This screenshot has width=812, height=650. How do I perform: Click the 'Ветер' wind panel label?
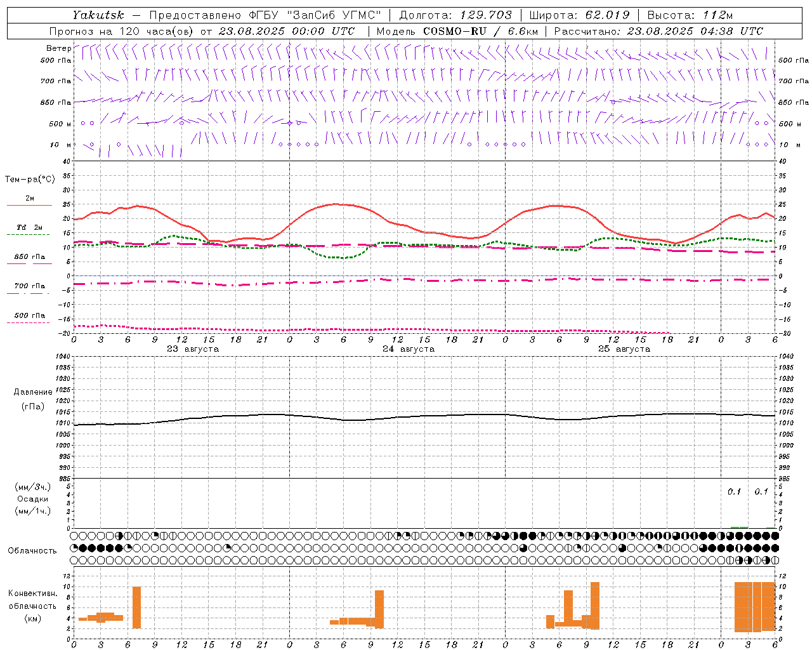coord(59,48)
